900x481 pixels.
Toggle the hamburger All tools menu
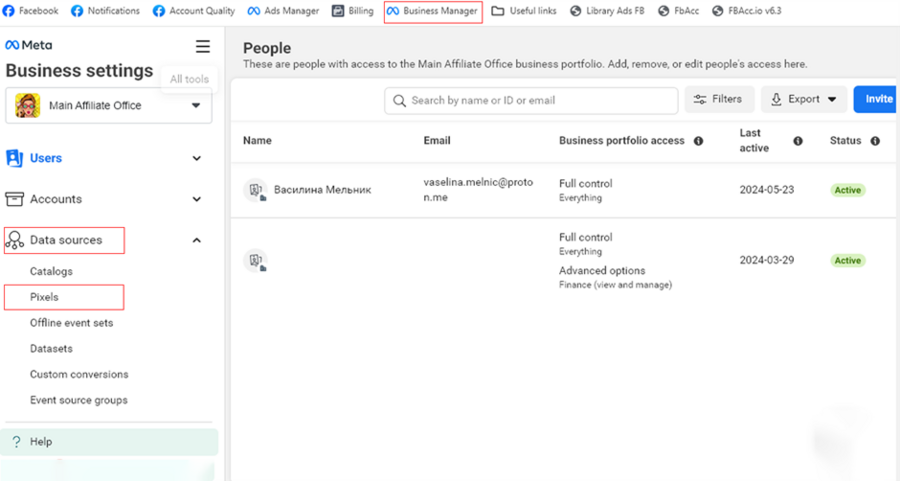coord(203,46)
